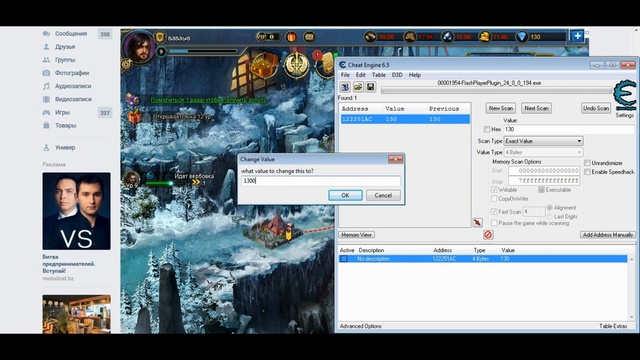The height and width of the screenshot is (360, 640).
Task: Enable the Unrandomizer checkbox
Action: [x=587, y=163]
